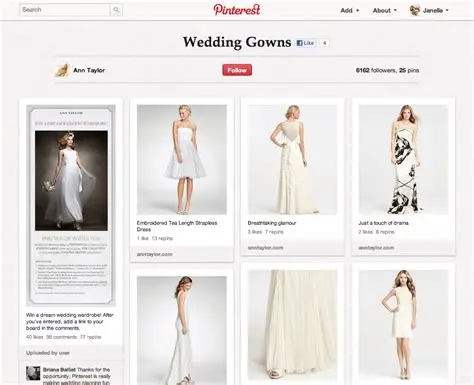Open the Add dropdown menu
474x385 pixels.
tap(349, 11)
